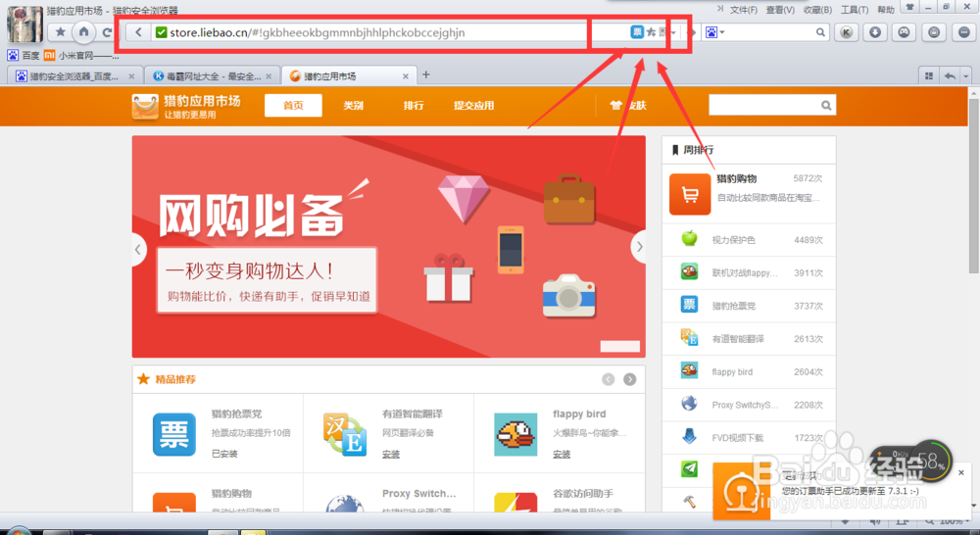Click the gamepad toolbar button
This screenshot has width=980, height=535.
coord(904,32)
